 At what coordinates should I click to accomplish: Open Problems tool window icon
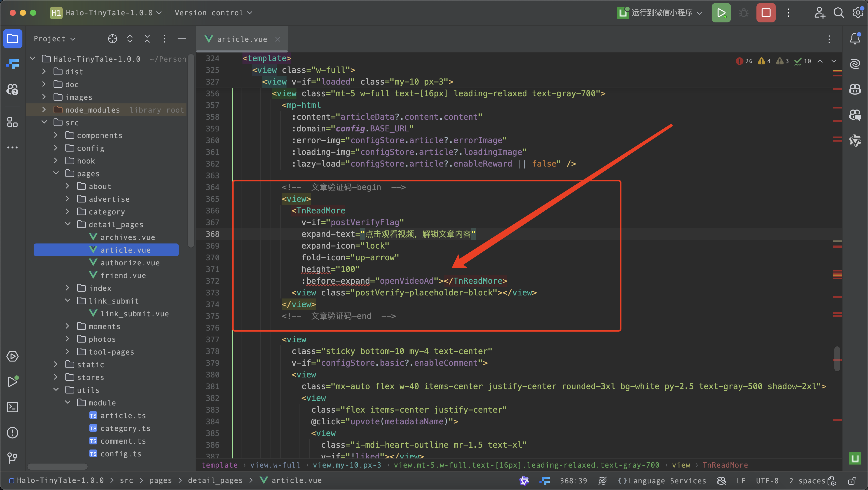[12, 432]
